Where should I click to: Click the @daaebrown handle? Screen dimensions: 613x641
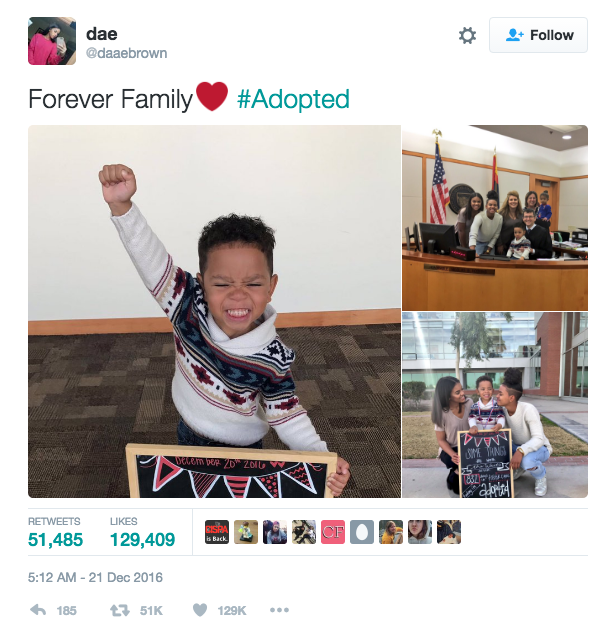pos(127,53)
